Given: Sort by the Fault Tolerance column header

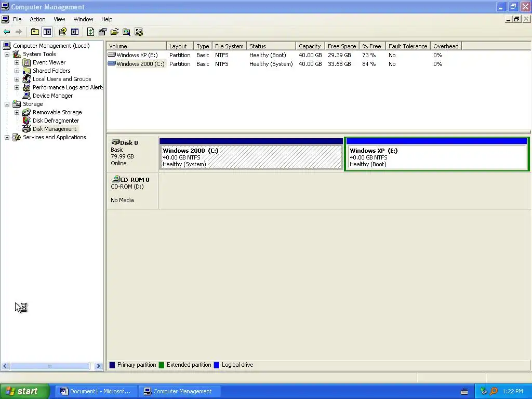Looking at the screenshot, I should (x=408, y=46).
